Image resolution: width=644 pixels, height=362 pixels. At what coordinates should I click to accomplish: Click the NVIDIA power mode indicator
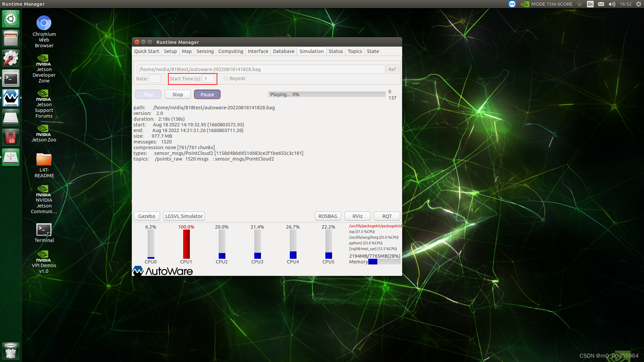[546, 4]
